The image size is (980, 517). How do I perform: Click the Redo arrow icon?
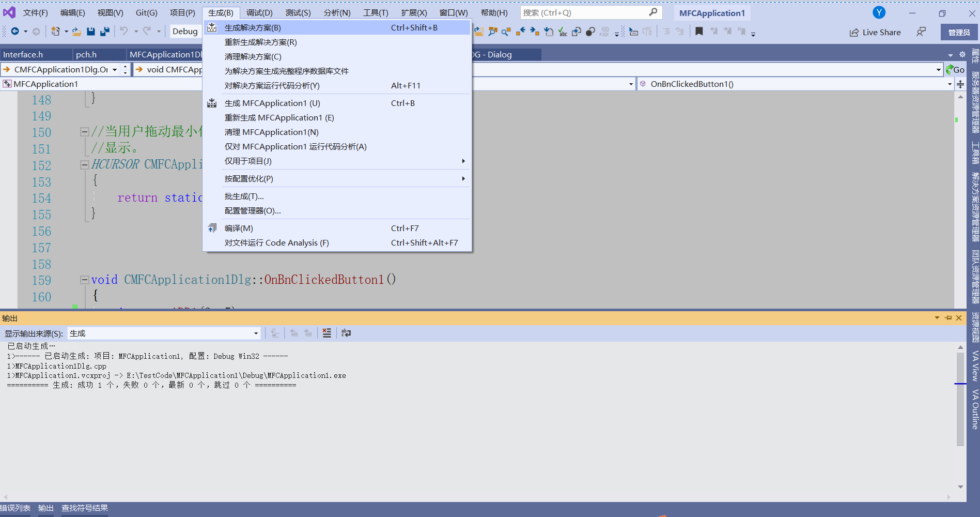pos(147,32)
